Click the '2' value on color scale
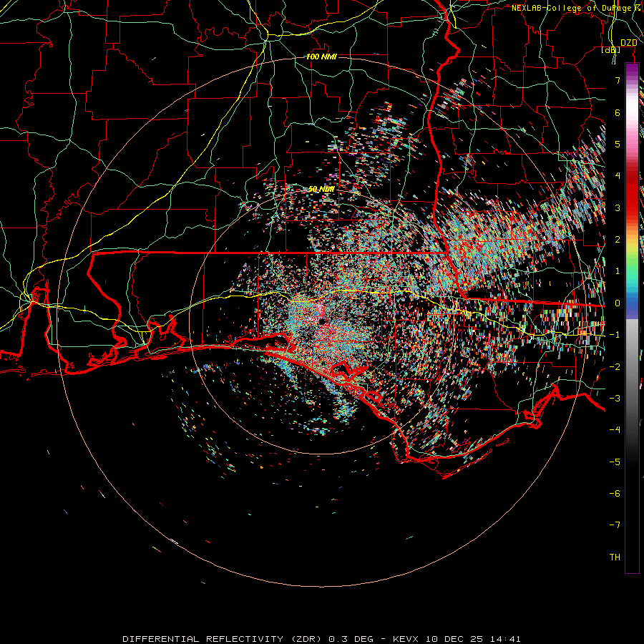 (618, 240)
